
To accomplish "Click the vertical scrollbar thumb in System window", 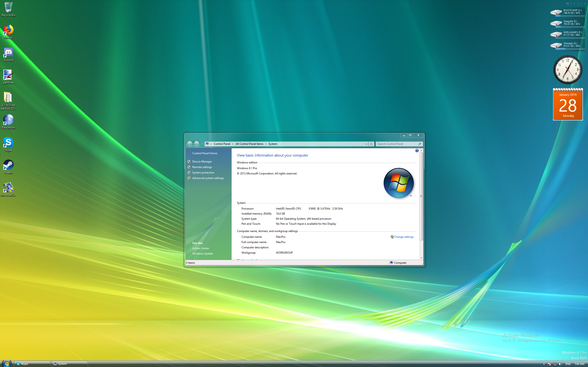I will pyautogui.click(x=421, y=196).
